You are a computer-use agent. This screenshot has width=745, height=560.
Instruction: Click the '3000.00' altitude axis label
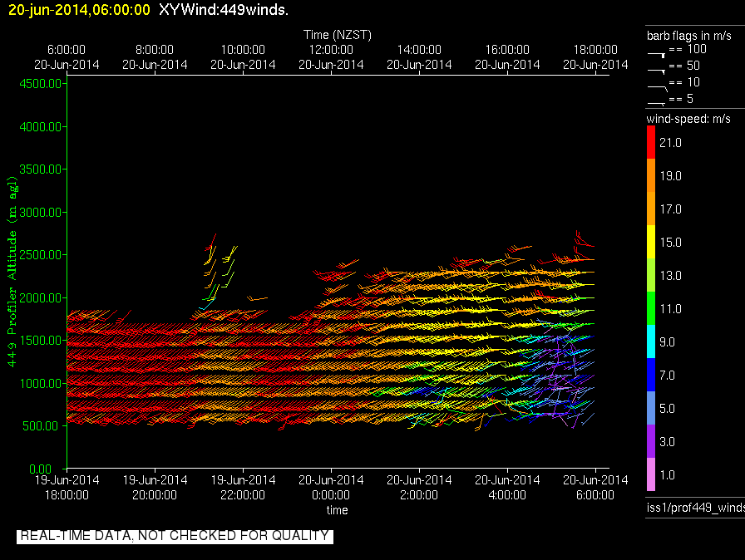pyautogui.click(x=41, y=212)
